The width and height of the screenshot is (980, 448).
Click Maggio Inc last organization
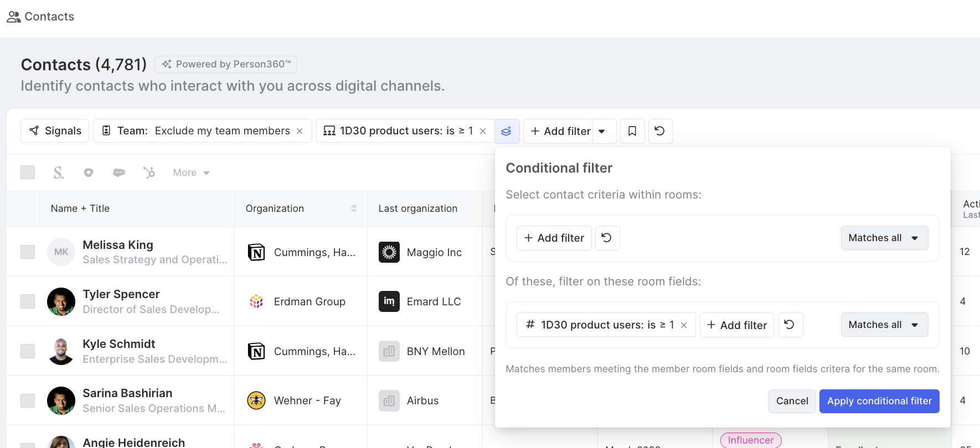coord(434,252)
